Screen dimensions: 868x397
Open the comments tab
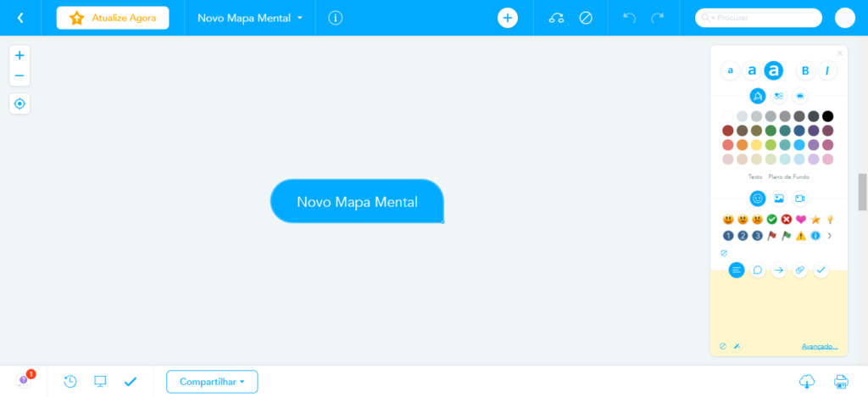(757, 271)
